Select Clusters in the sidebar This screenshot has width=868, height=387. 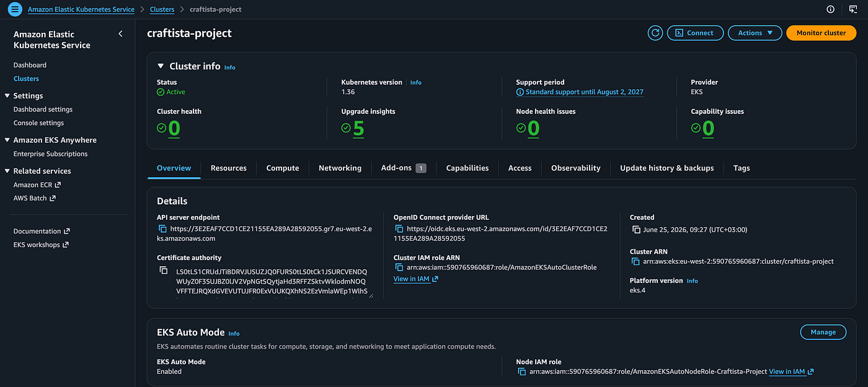pos(26,79)
